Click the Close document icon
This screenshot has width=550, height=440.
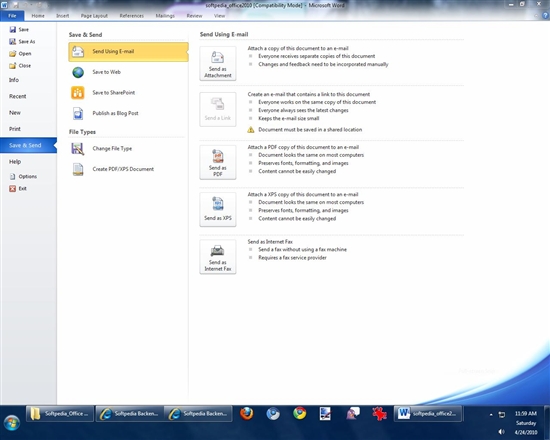13,66
